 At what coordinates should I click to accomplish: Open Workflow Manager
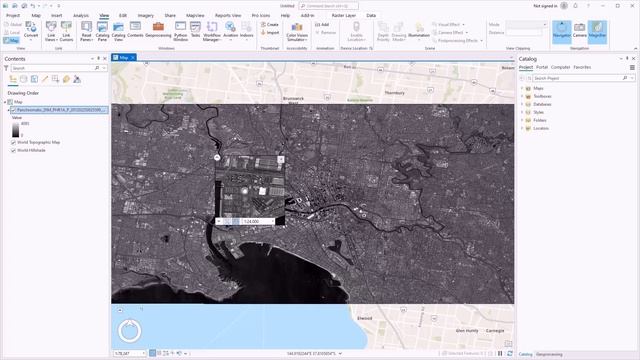(211, 31)
